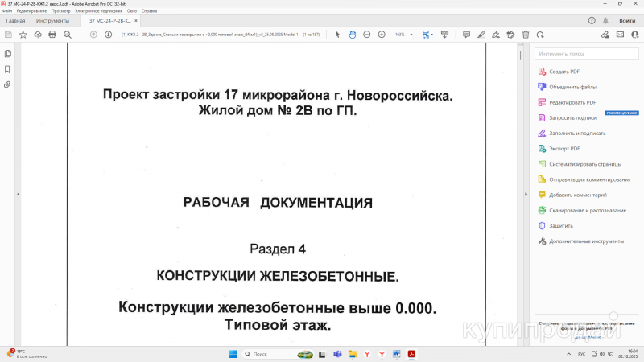Open Добавить комментарий tool
The image size is (644, 362).
572,195
